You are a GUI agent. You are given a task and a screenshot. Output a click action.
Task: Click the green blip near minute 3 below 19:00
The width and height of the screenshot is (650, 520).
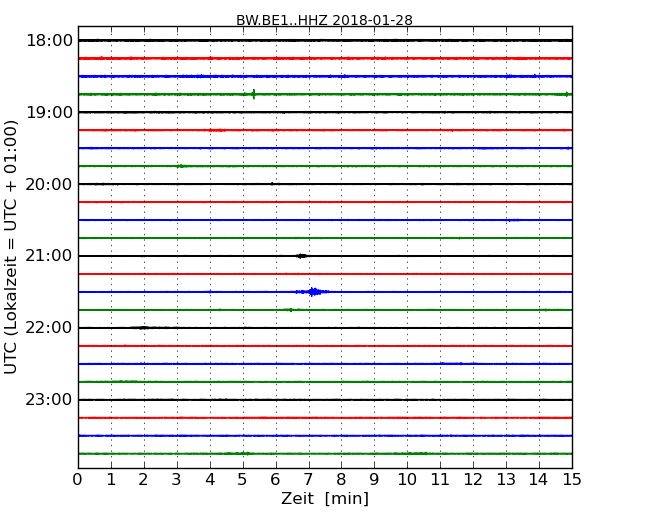click(x=181, y=166)
